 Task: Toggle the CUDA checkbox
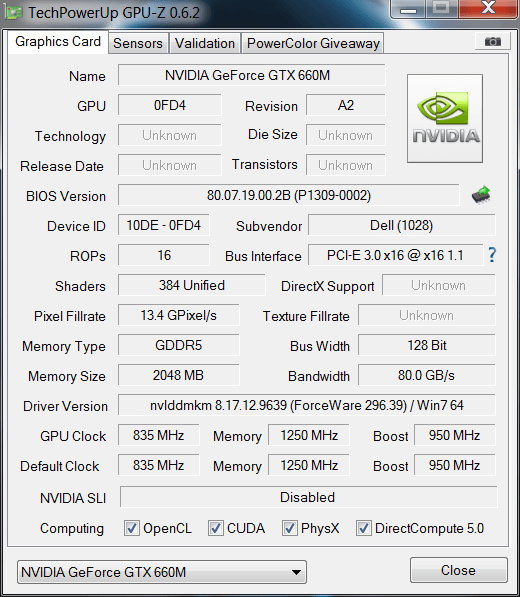pos(215,528)
